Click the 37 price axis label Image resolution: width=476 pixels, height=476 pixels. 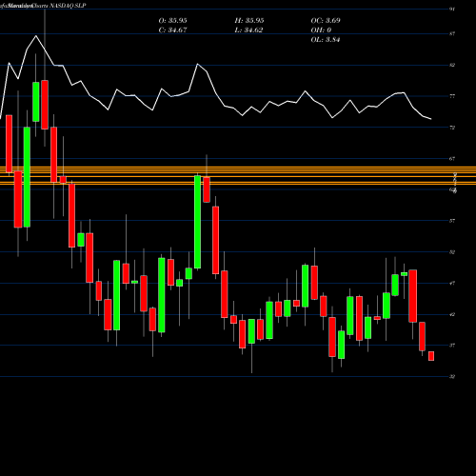coord(452,346)
